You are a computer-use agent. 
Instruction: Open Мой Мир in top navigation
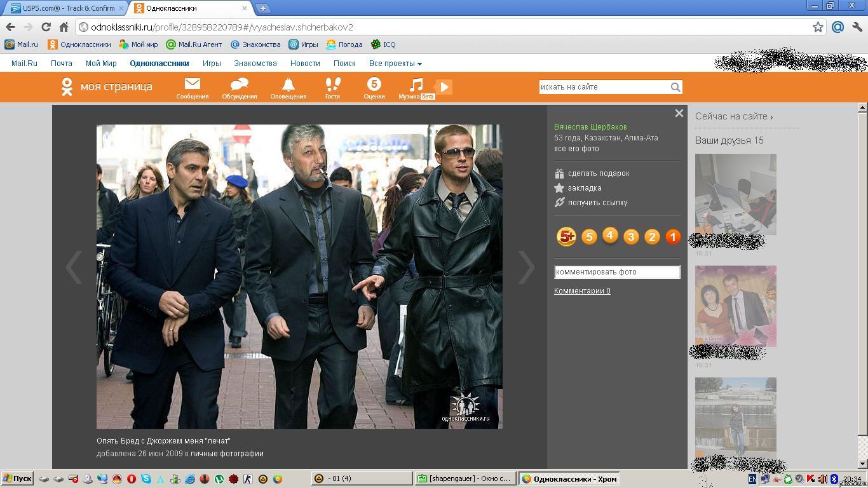tap(101, 64)
